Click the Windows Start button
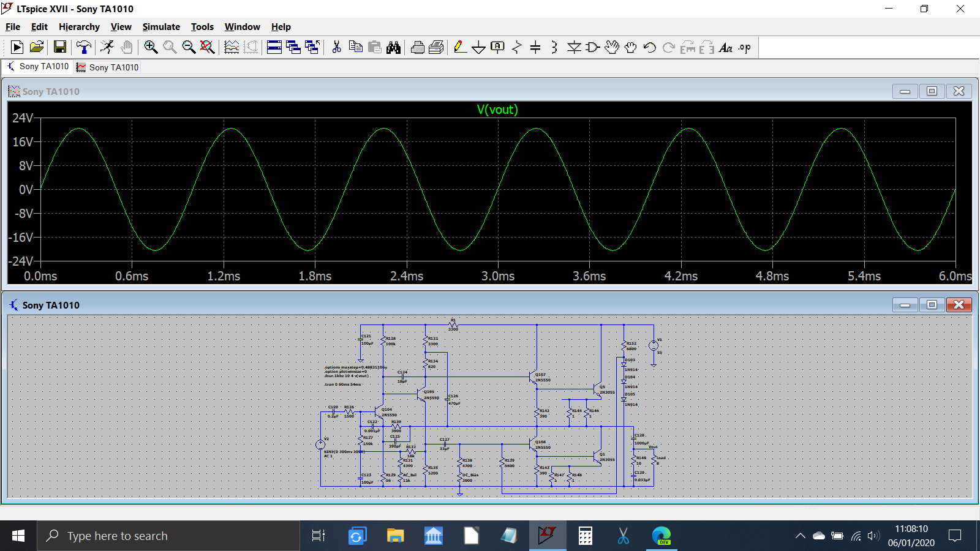This screenshot has height=551, width=980. 18,536
